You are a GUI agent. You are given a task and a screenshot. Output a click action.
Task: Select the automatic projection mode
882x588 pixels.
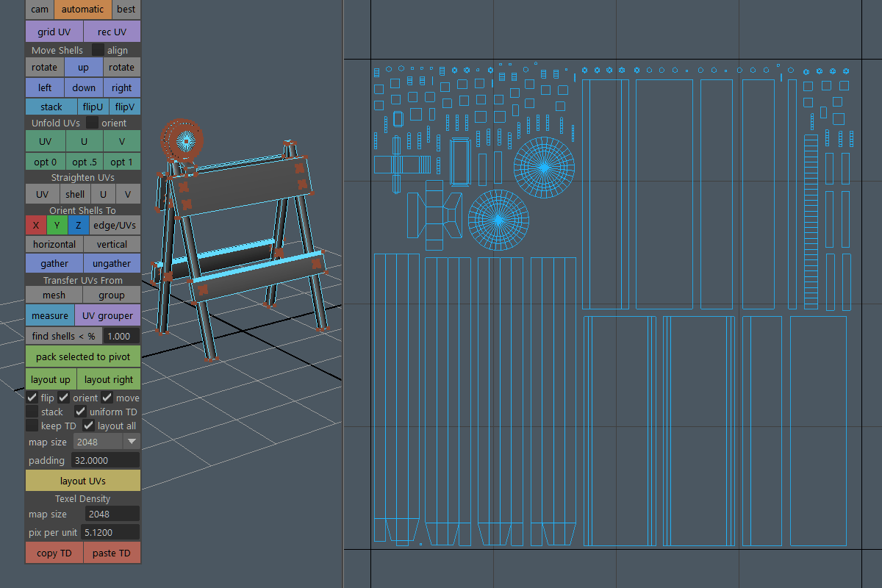(x=82, y=10)
